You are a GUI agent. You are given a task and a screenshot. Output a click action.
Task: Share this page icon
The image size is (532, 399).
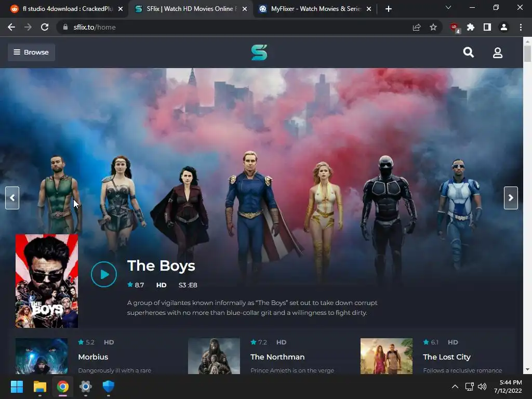click(417, 27)
